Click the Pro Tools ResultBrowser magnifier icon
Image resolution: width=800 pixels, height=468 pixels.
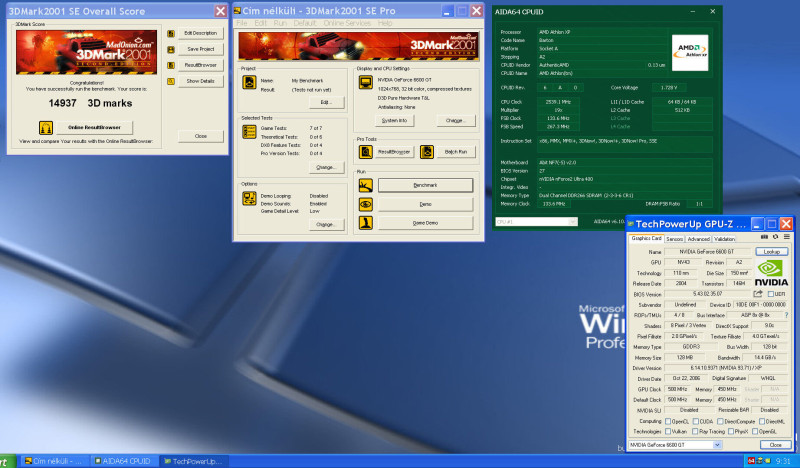coord(365,152)
